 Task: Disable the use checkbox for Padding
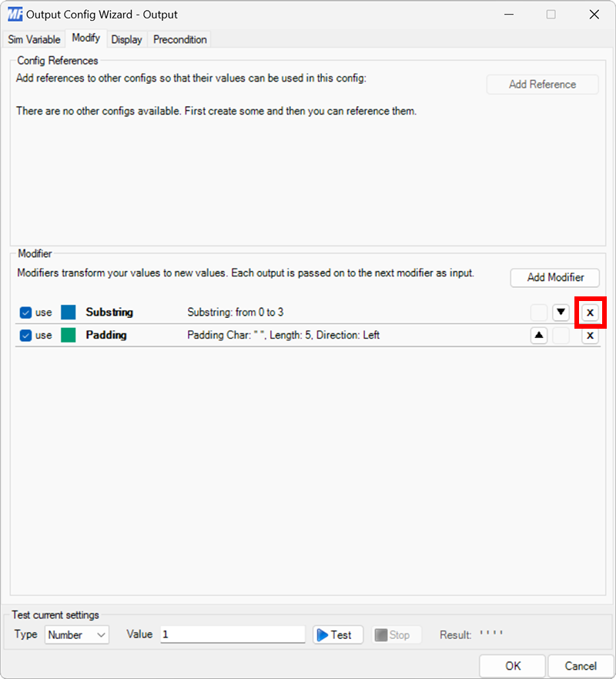25,335
